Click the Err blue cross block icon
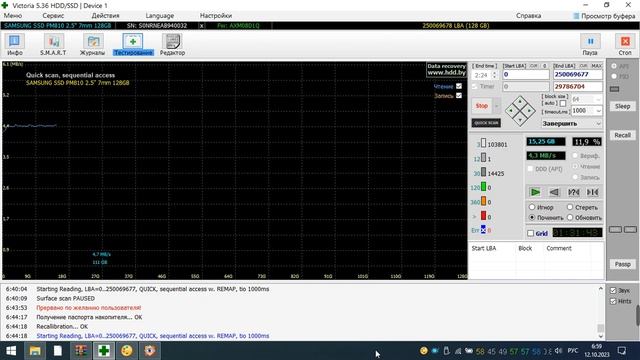 (x=483, y=229)
